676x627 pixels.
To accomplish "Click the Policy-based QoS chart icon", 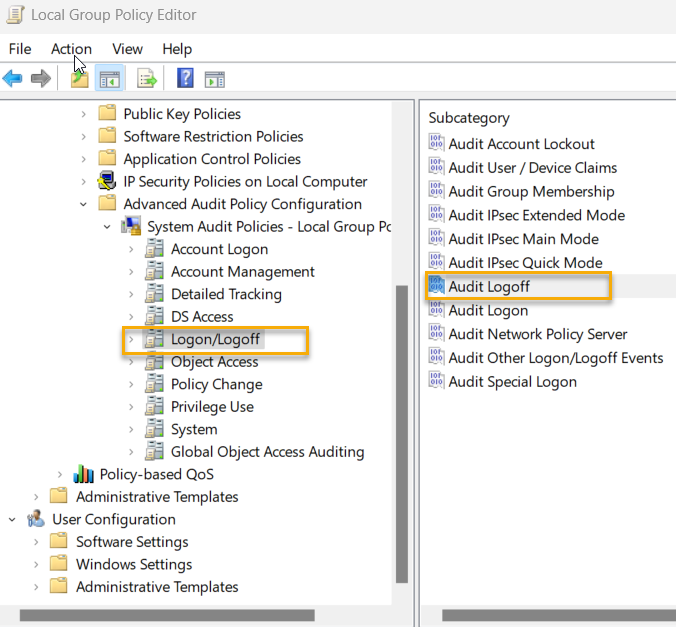I will point(84,474).
